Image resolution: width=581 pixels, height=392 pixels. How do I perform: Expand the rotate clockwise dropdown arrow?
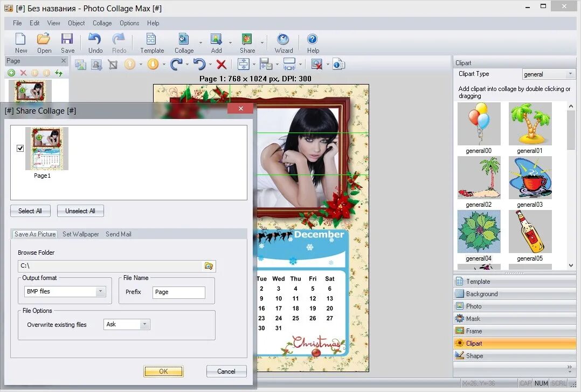pos(187,65)
